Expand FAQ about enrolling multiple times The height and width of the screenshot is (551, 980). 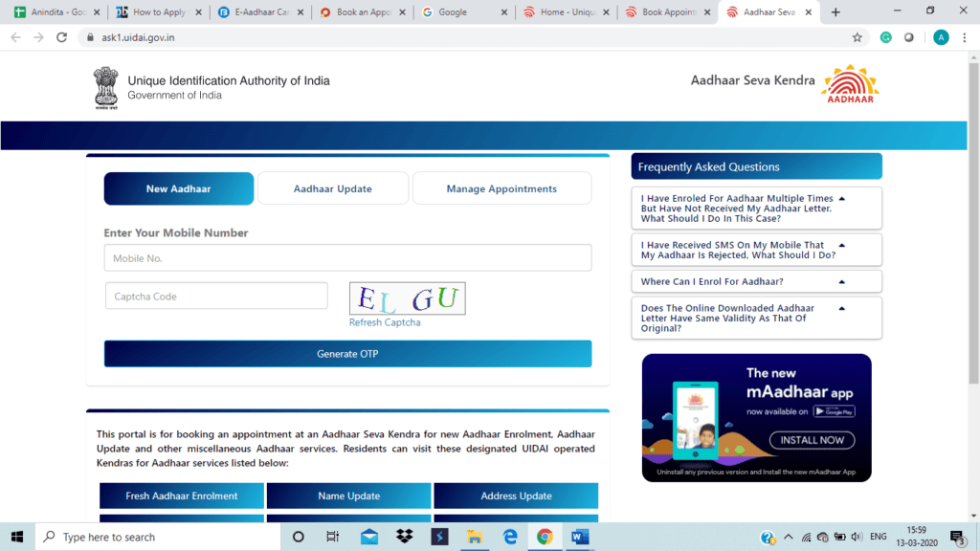[x=756, y=209]
